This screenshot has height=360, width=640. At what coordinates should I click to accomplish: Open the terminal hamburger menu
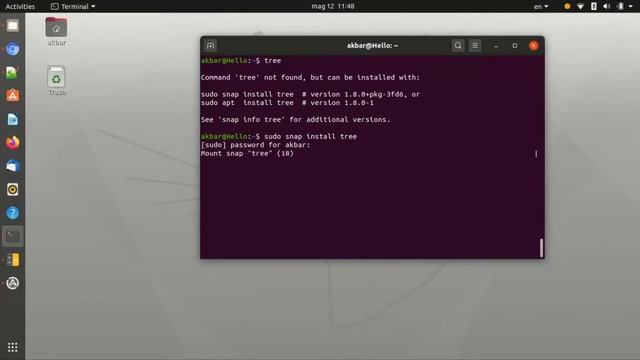pyautogui.click(x=475, y=46)
